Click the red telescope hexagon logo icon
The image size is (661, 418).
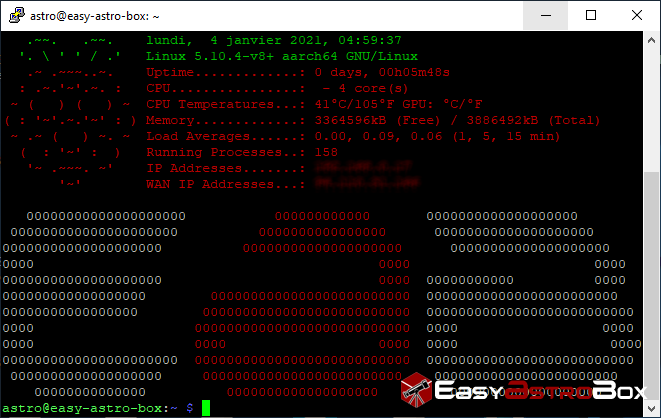421,393
